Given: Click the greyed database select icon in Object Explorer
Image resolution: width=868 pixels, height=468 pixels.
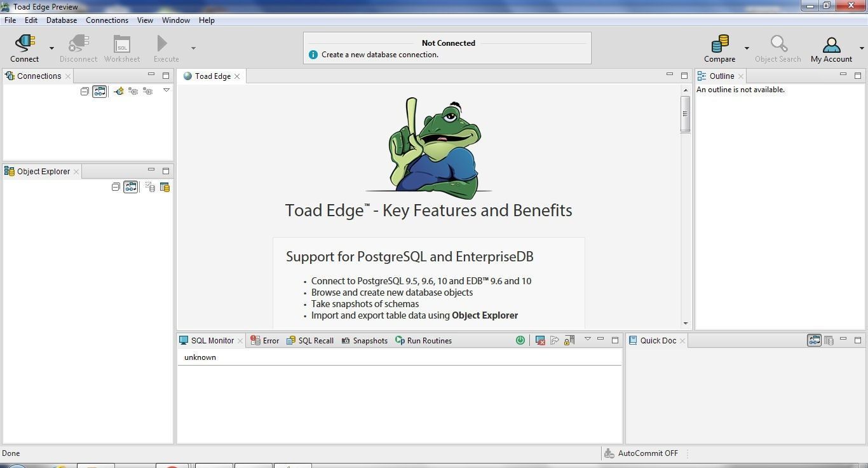Looking at the screenshot, I should 150,187.
